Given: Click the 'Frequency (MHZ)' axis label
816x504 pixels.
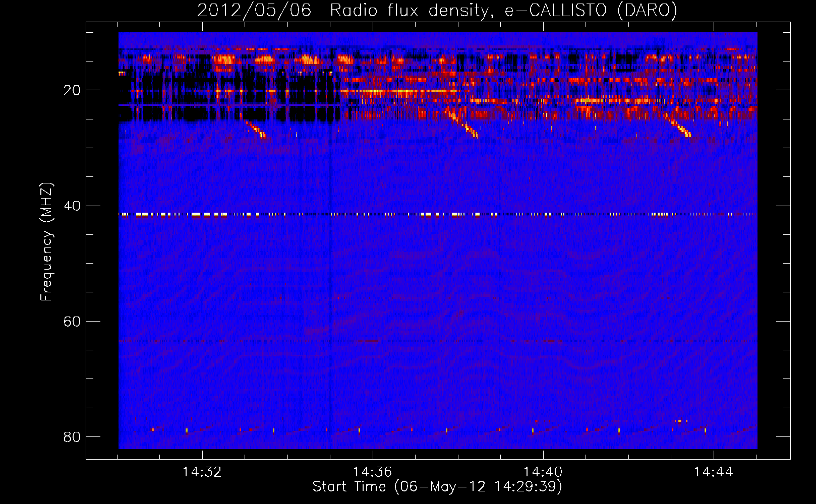Looking at the screenshot, I should point(46,242).
